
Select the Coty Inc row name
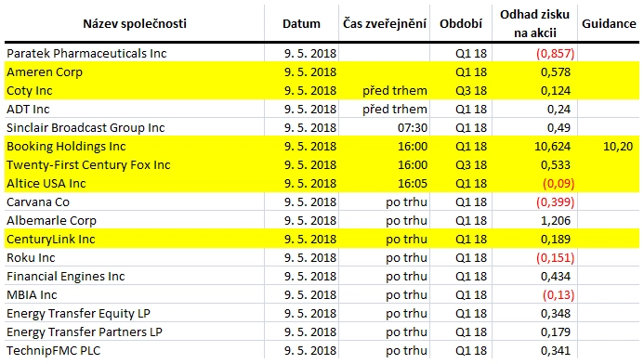pos(30,91)
